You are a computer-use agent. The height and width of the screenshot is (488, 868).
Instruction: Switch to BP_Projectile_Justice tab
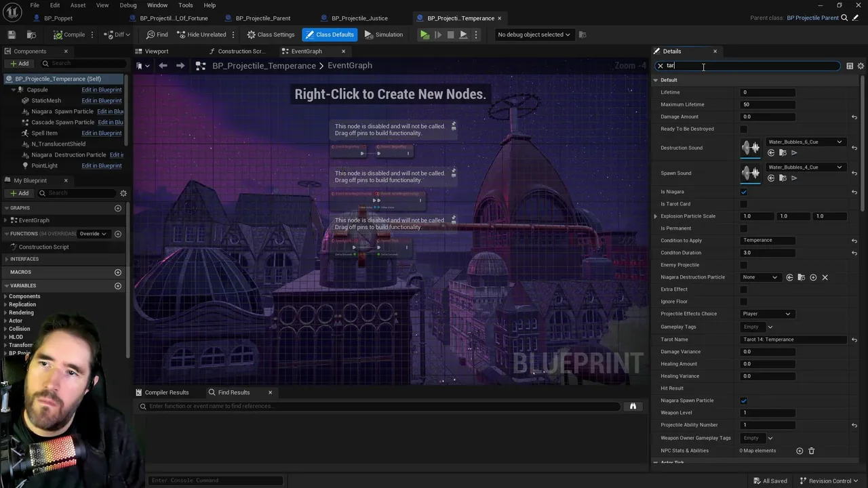(x=359, y=18)
